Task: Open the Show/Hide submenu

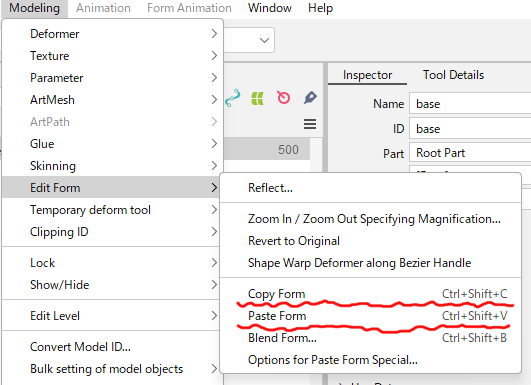Action: tap(112, 285)
